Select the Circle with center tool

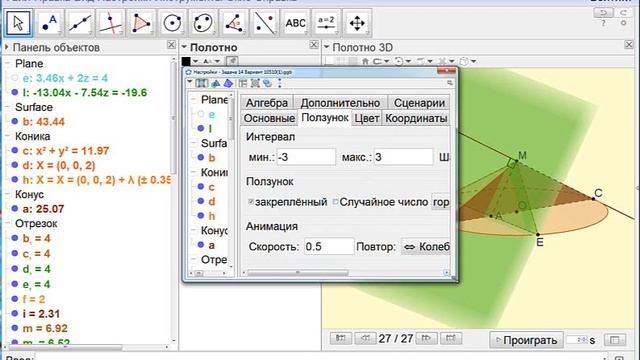[x=172, y=23]
